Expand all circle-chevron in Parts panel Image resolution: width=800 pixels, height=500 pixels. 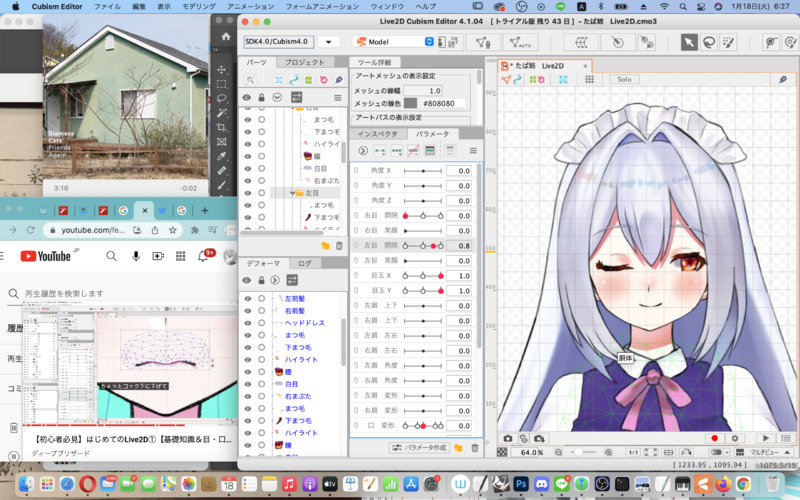(277, 97)
